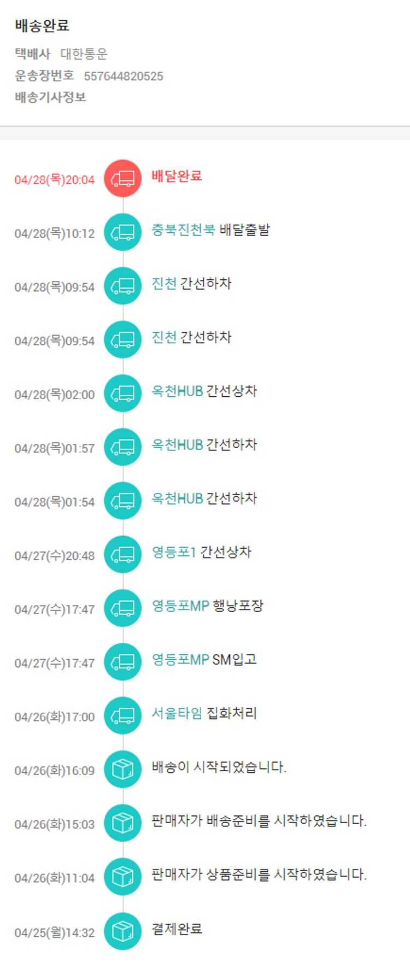Click the box icon next to 결제완료

coord(123,931)
